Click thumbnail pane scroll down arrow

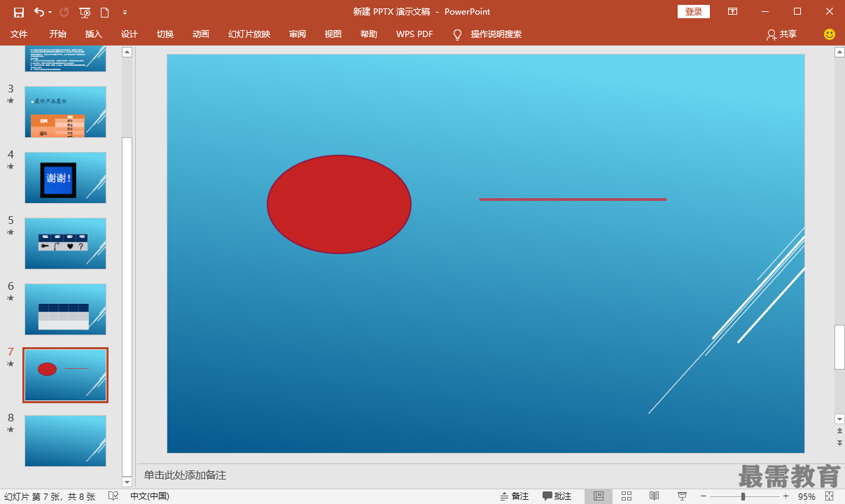coord(127,482)
